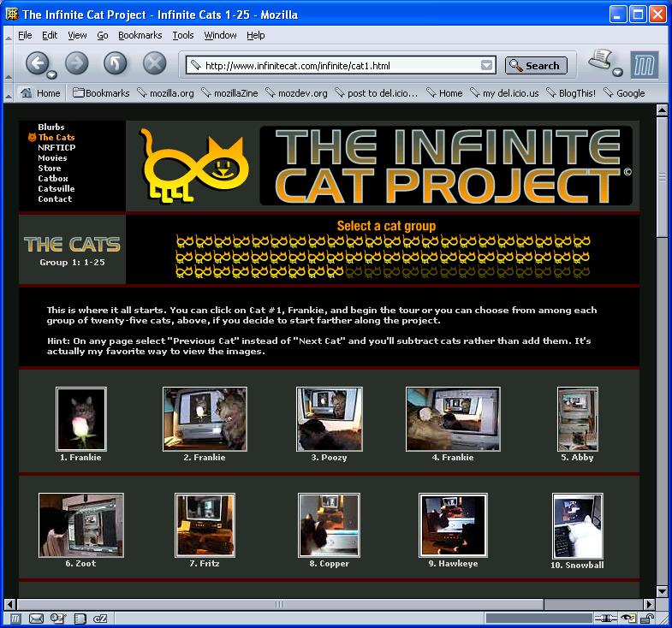Collapse the navigation toolbar grippy handle
The image size is (672, 628).
[8, 64]
